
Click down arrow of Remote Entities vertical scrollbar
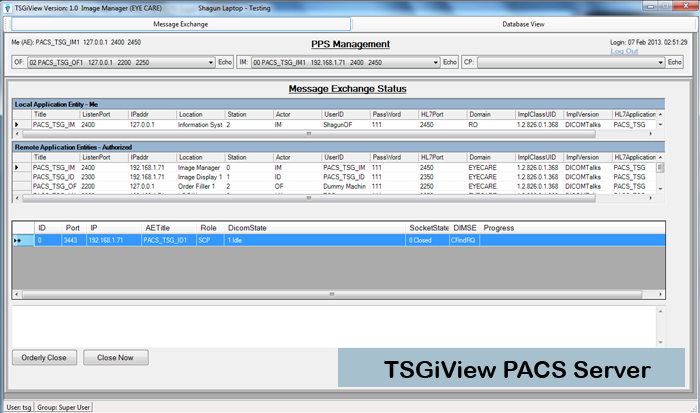click(660, 189)
